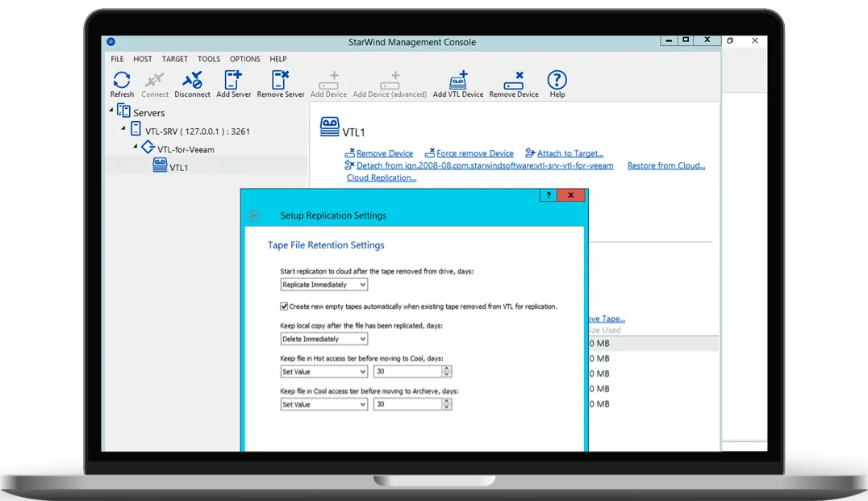This screenshot has height=501, width=868.
Task: Click the VTL1 tape icon in the tree
Action: pyautogui.click(x=160, y=165)
